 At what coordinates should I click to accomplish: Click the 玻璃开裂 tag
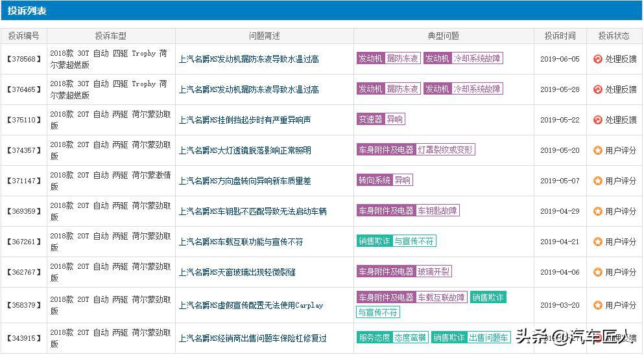[x=434, y=271]
